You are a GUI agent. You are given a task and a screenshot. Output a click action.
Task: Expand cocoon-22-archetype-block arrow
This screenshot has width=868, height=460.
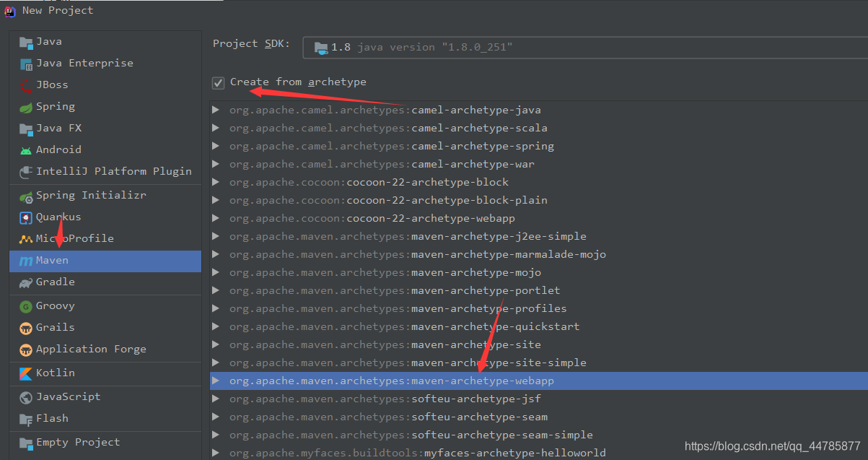(x=216, y=183)
